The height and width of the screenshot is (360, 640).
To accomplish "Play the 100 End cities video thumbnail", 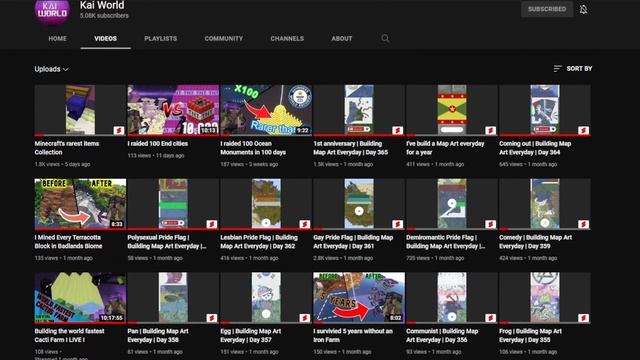I will coord(173,109).
